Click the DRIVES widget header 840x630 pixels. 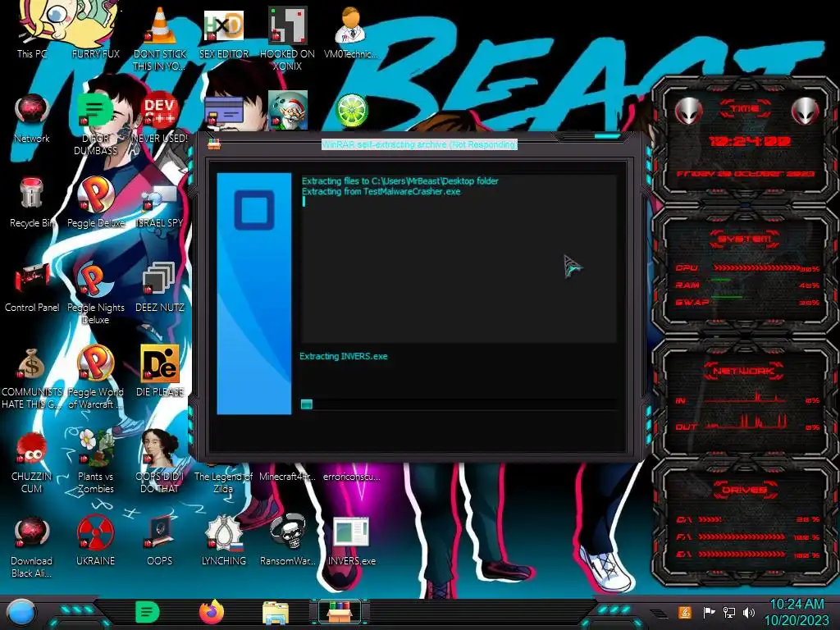(x=745, y=490)
